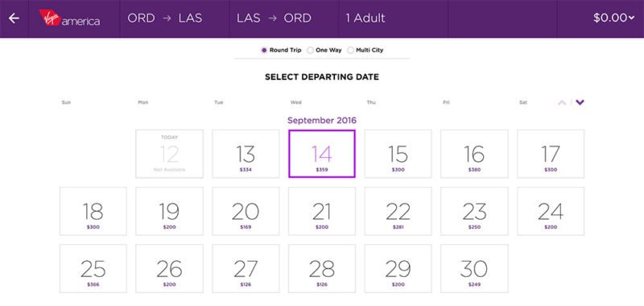Open the 1 Adult passenger selector
The image size is (644, 306).
(365, 19)
